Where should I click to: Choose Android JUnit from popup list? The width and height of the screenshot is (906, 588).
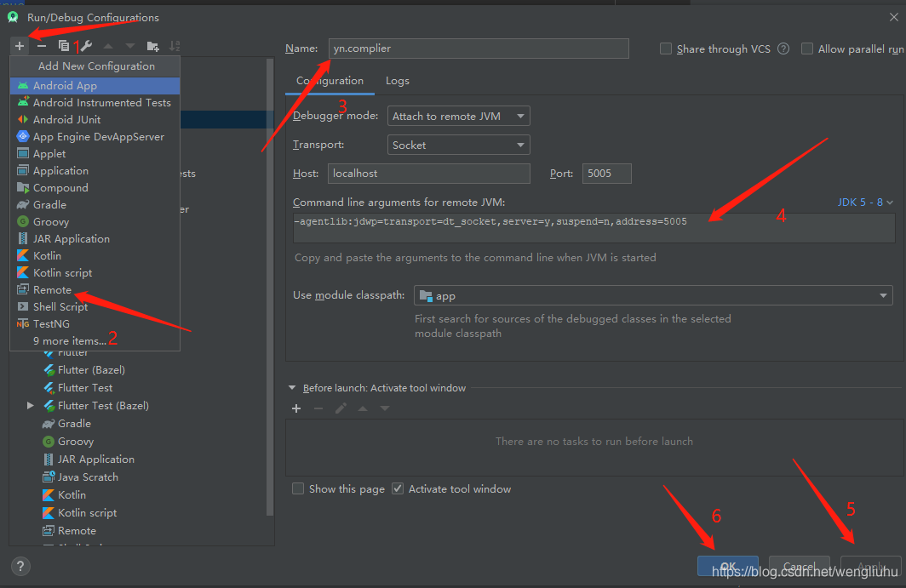coord(95,120)
